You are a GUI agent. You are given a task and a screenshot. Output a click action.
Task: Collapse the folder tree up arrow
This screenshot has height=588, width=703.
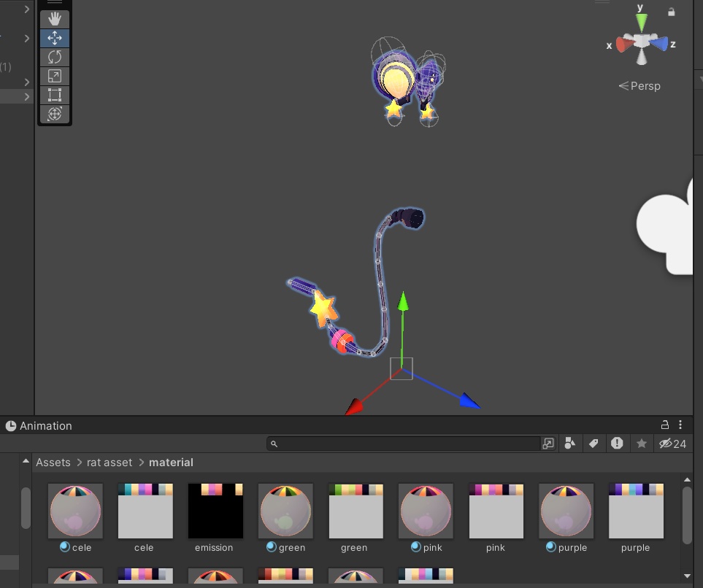coord(26,461)
